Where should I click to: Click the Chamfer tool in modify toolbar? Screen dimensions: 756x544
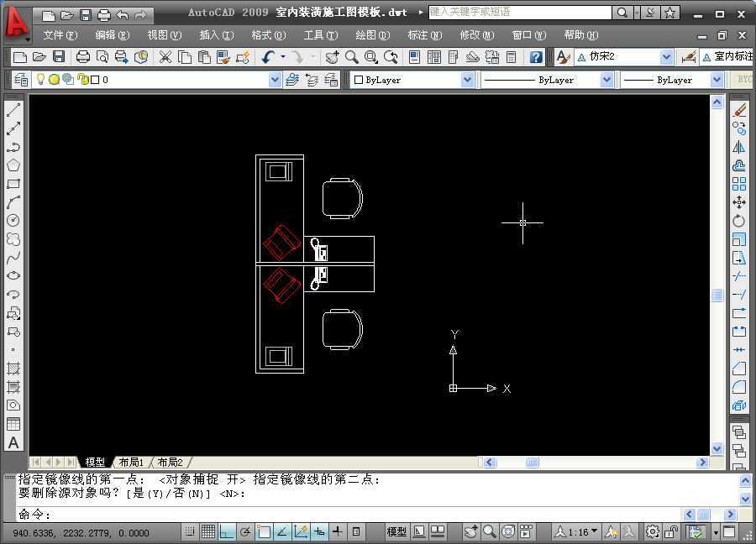point(739,369)
